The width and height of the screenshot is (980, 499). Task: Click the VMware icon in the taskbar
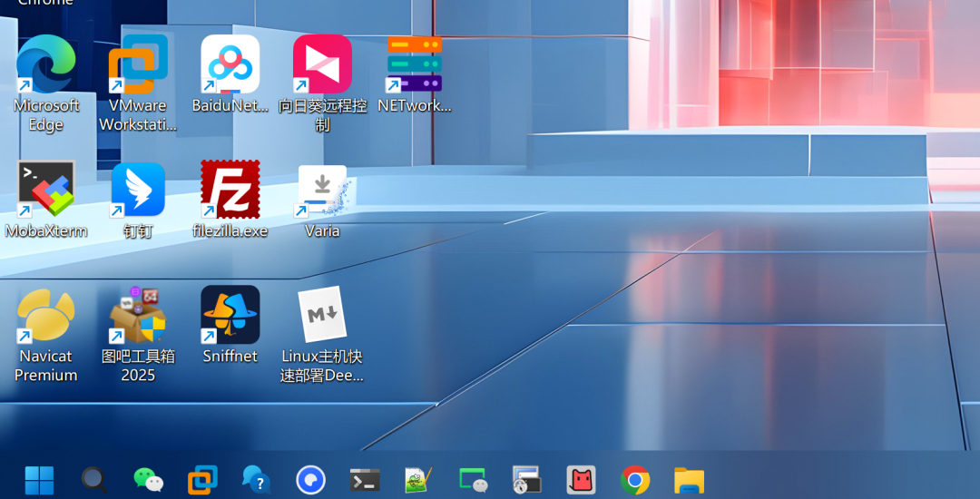203,480
